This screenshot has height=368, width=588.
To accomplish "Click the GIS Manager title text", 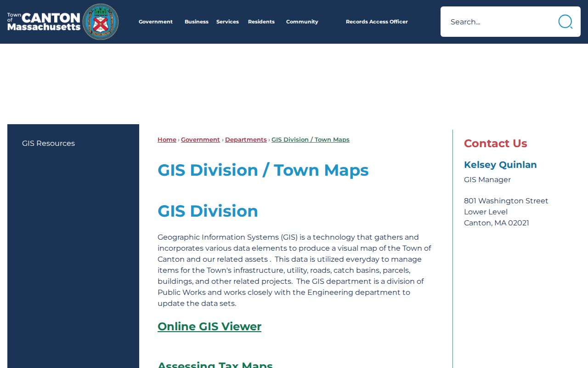I will tap(487, 179).
